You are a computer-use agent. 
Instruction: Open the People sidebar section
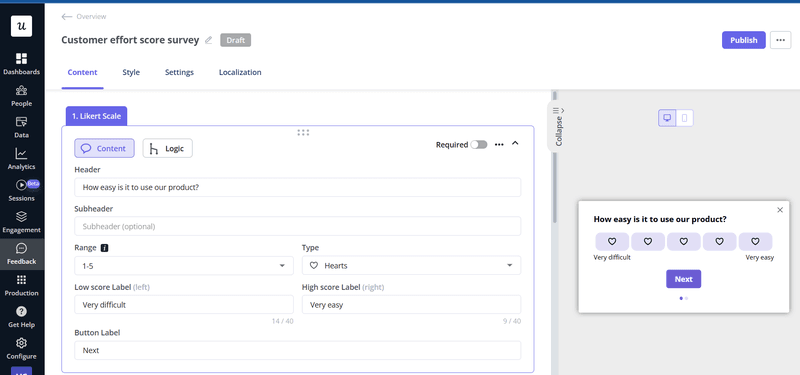click(x=21, y=96)
